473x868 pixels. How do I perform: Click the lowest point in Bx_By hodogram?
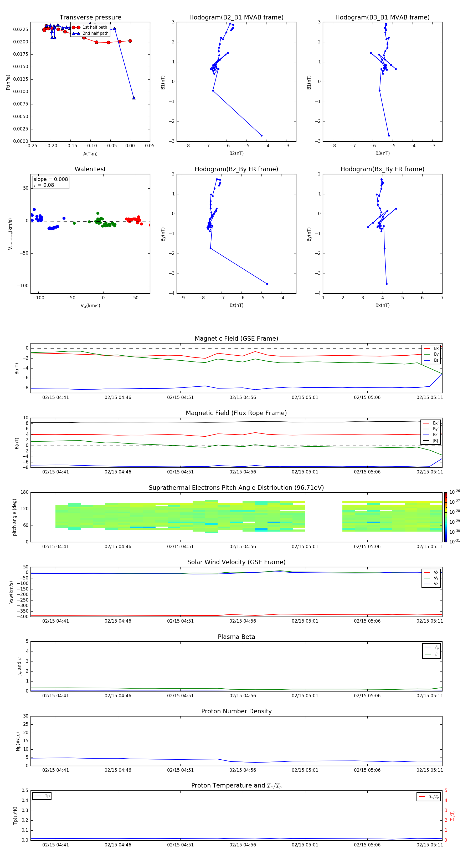coord(387,284)
